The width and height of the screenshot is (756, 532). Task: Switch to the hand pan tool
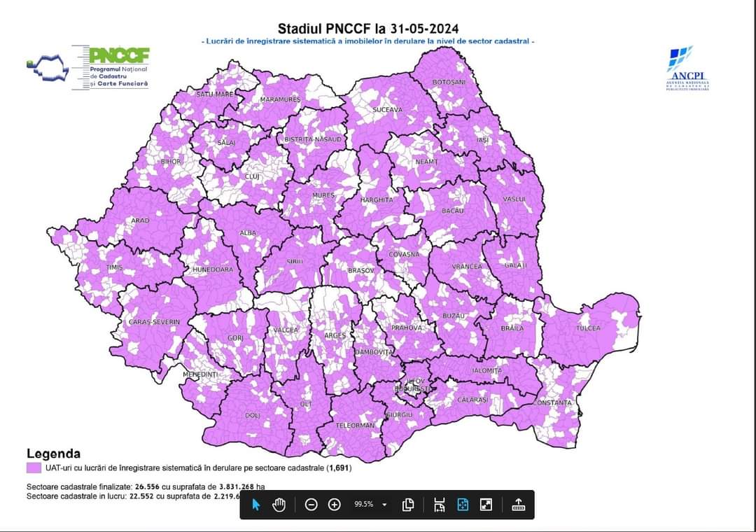279,505
